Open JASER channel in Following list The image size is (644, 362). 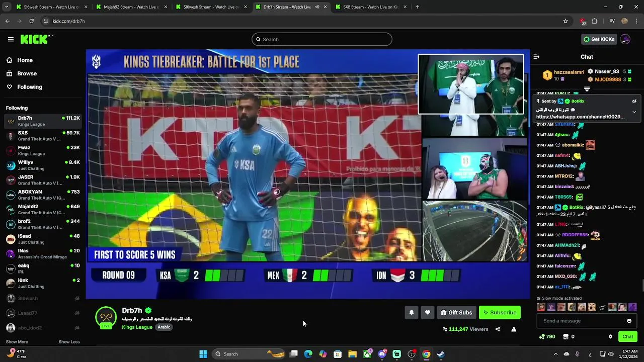click(x=42, y=180)
